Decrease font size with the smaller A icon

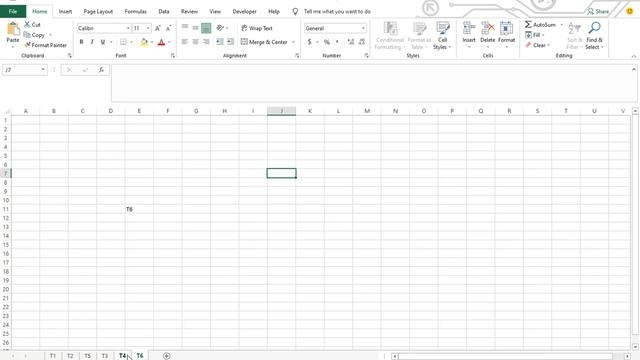pos(168,28)
